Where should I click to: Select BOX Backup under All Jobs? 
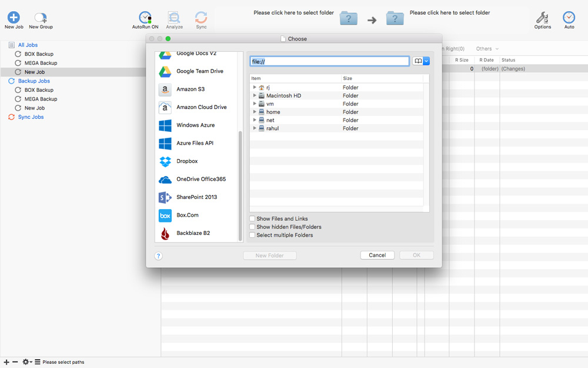39,54
